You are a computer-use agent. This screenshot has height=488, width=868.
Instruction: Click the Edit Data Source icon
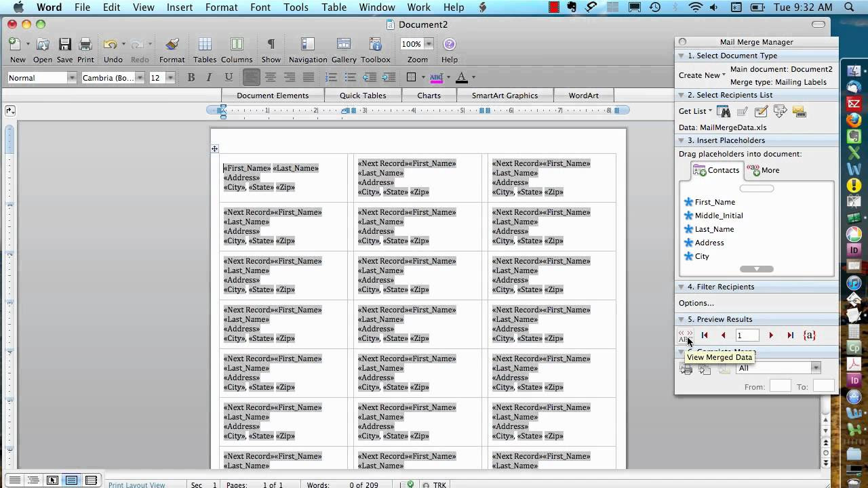pos(741,111)
